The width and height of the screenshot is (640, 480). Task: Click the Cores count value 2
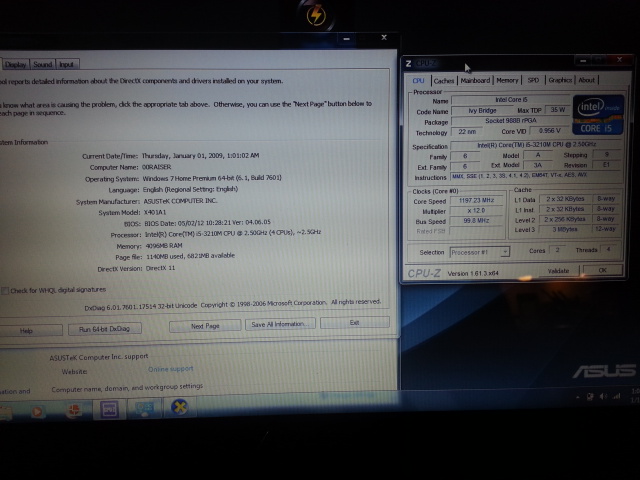557,250
